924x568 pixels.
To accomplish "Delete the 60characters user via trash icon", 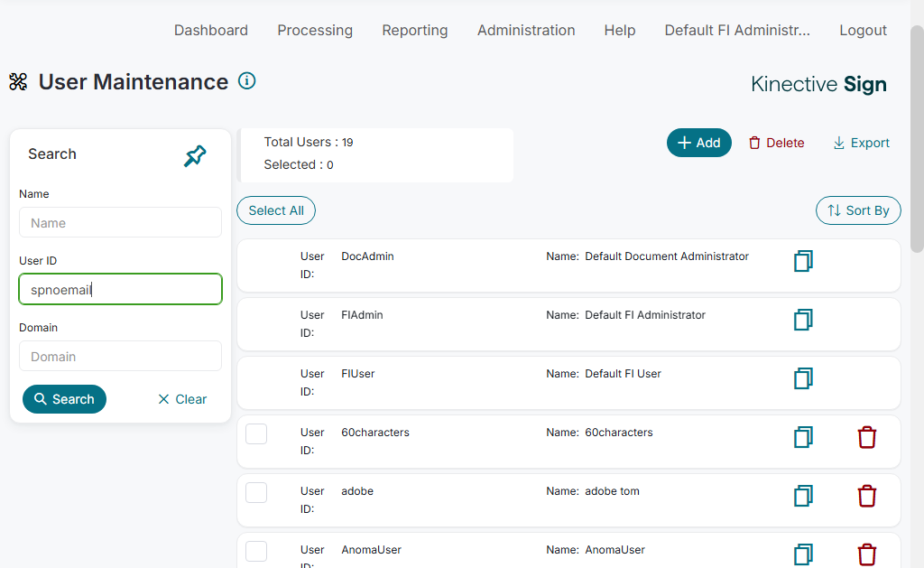I will coord(866,437).
